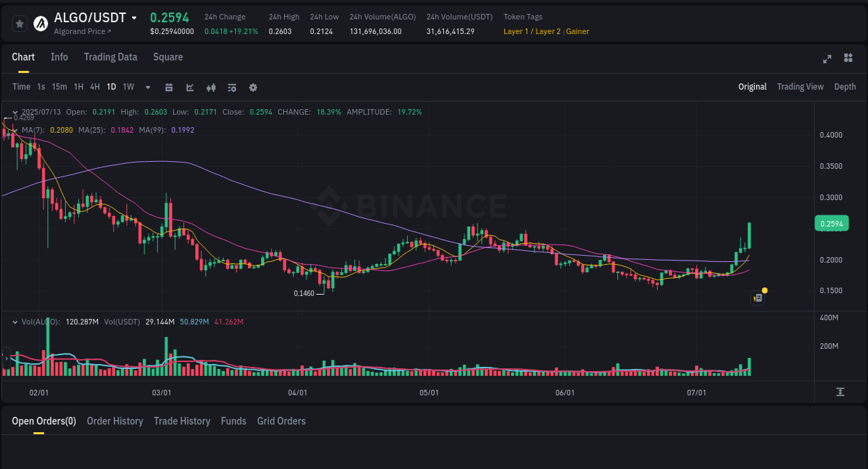The image size is (868, 469).
Task: Open the chart settings gear
Action: (253, 87)
